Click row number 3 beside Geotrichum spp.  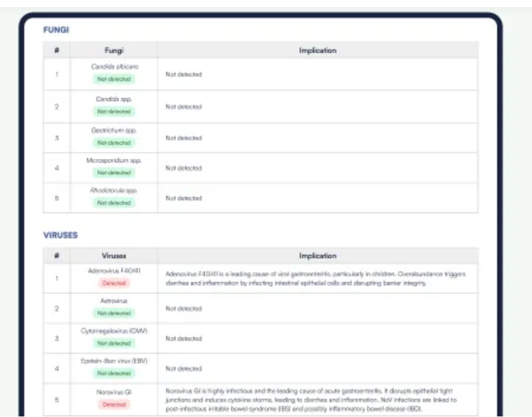(57, 138)
